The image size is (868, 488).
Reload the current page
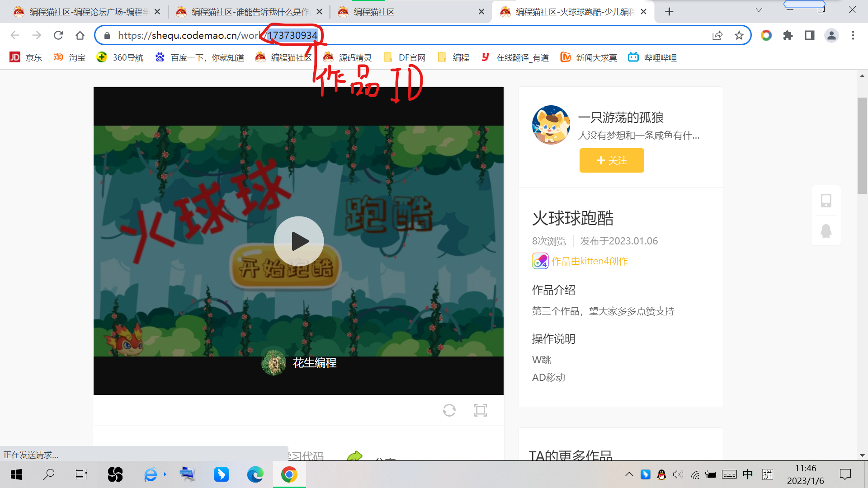pos(58,35)
